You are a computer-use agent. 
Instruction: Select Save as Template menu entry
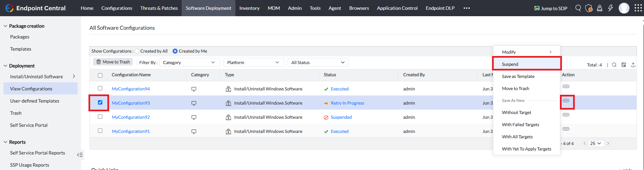[x=518, y=77]
